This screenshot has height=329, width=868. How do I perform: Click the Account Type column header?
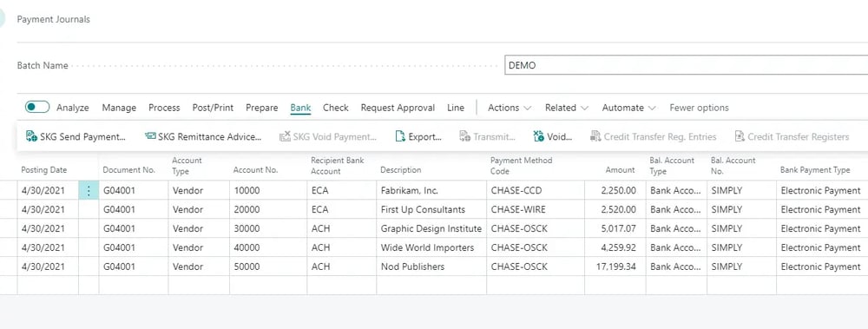coord(187,165)
